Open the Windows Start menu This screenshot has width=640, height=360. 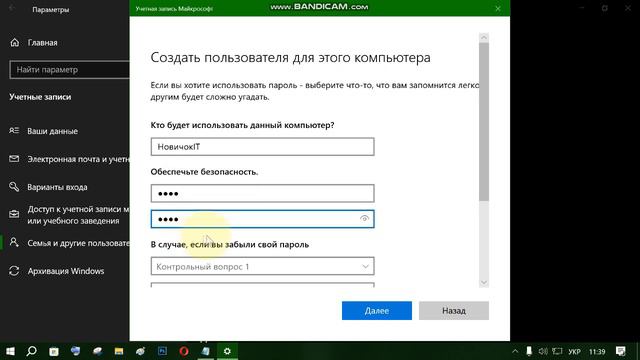[x=11, y=351]
